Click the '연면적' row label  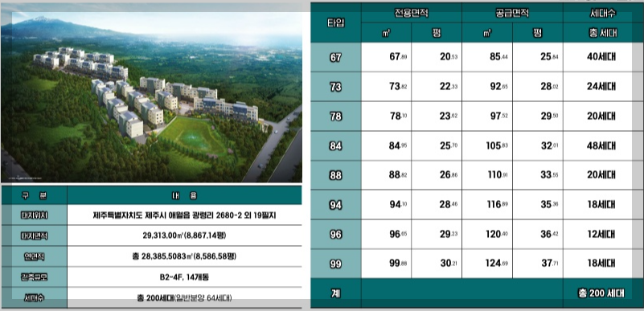34,257
